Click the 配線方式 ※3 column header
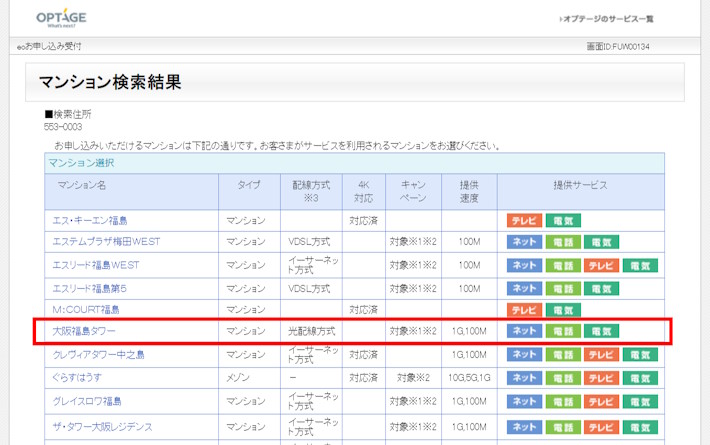 coord(311,191)
